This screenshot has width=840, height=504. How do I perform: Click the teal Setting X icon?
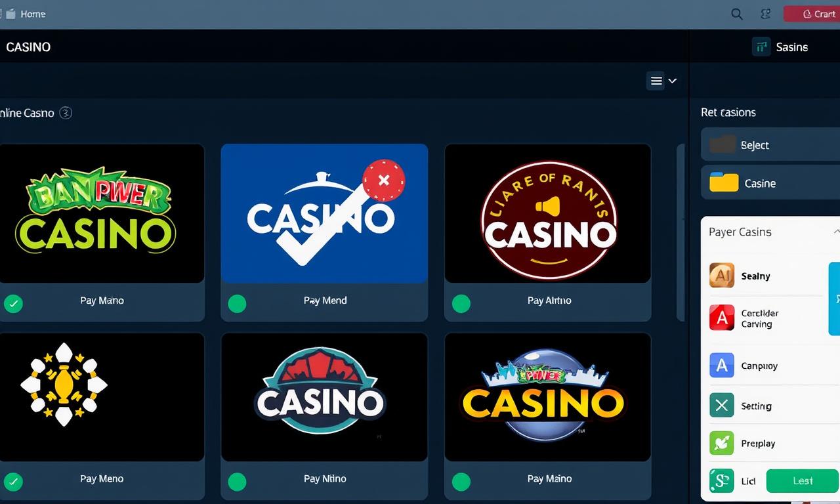[x=722, y=406]
